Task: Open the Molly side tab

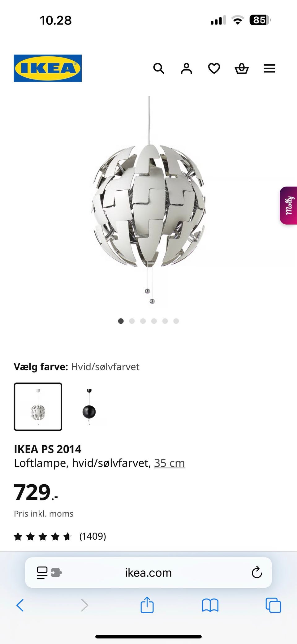Action: (x=289, y=205)
